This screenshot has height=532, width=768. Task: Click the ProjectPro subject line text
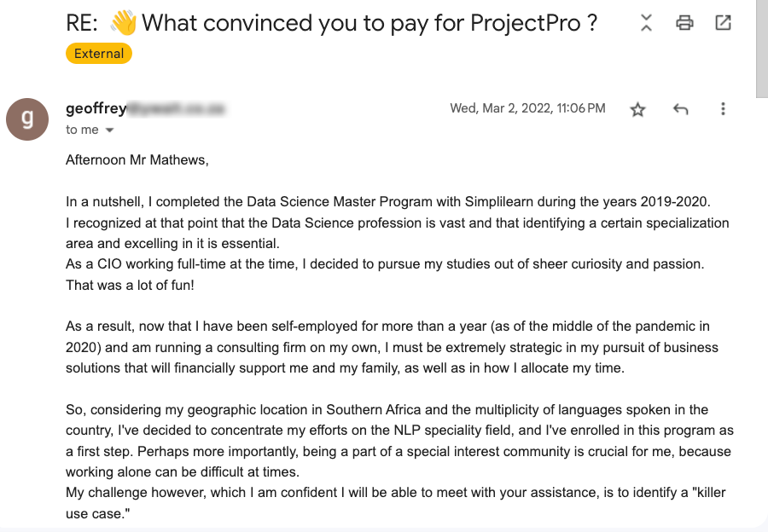pyautogui.click(x=369, y=23)
